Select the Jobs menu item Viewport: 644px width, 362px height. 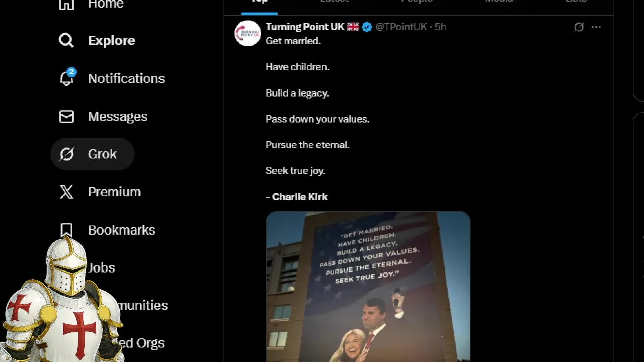click(x=101, y=267)
